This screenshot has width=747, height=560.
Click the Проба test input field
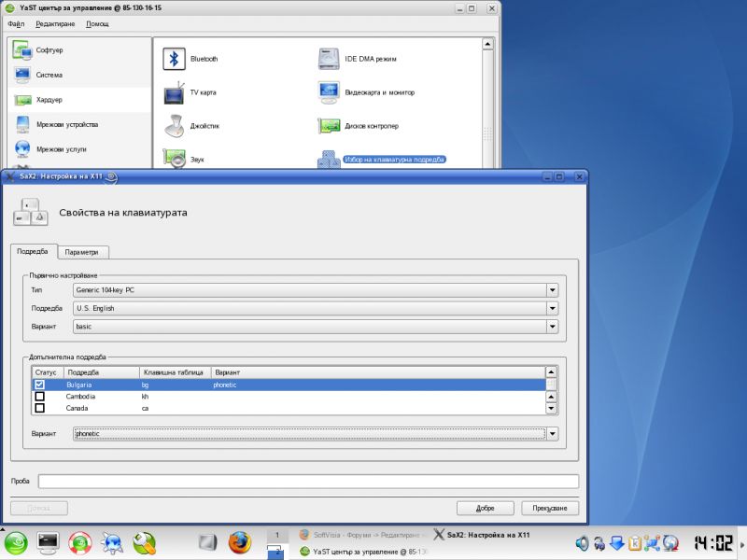click(x=308, y=482)
